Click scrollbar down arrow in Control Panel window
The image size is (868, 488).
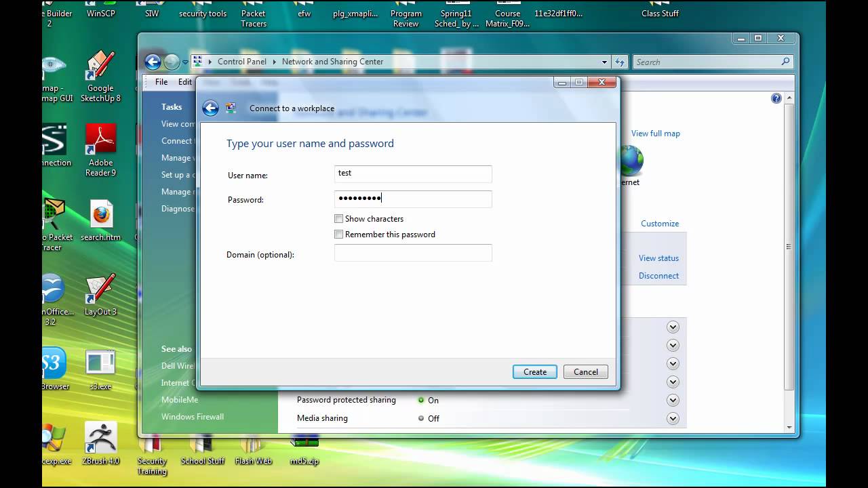pos(789,428)
